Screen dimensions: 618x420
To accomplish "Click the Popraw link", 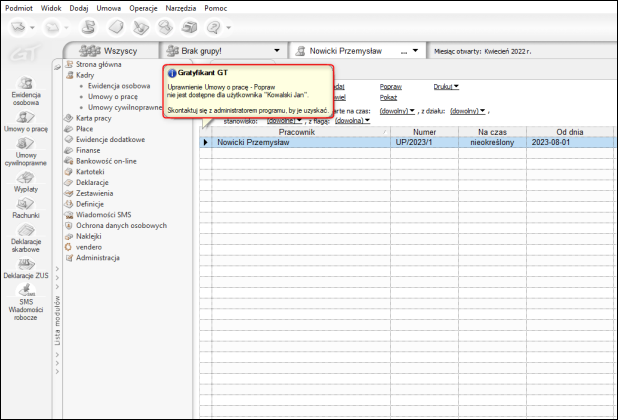I will click(x=391, y=87).
